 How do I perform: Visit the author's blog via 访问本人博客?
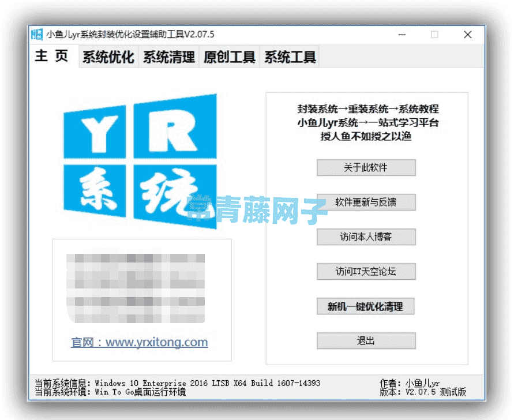[366, 237]
